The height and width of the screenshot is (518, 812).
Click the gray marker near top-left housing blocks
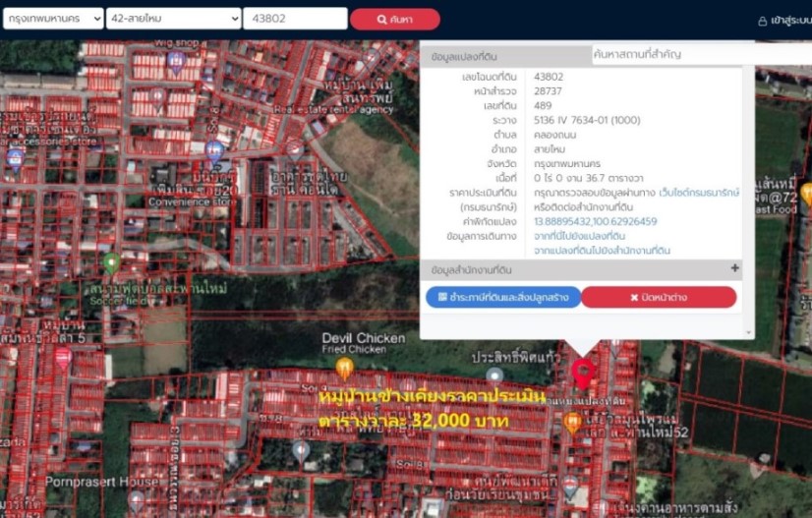point(157,97)
